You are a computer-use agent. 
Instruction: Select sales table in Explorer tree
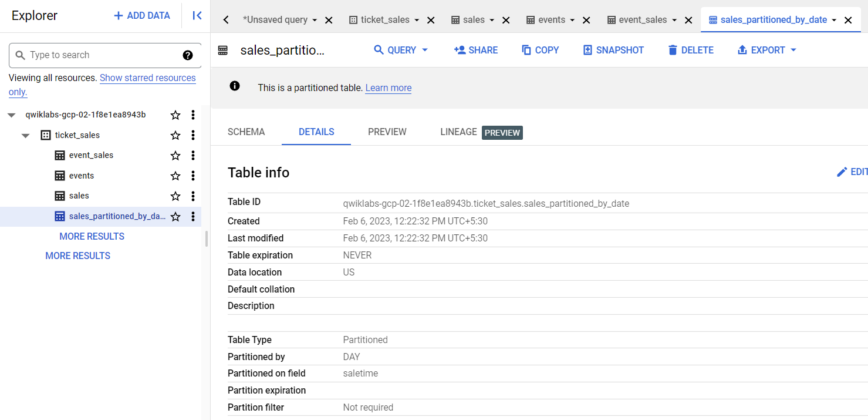click(79, 196)
